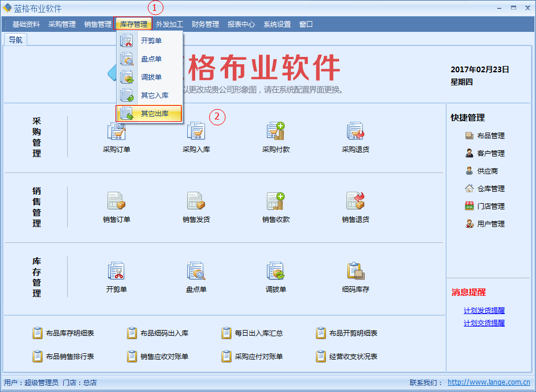Click the 用户管理 user management icon
This screenshot has width=536, height=392.
click(469, 224)
